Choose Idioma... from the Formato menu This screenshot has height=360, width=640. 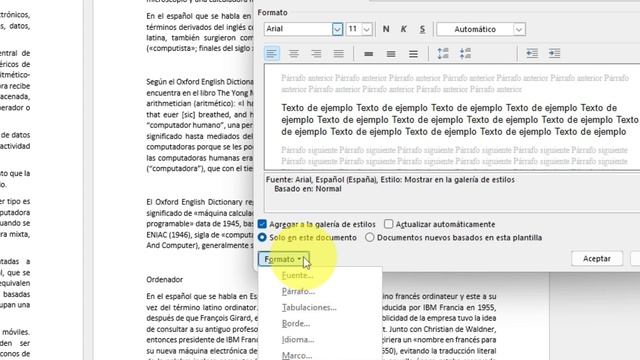tap(298, 340)
